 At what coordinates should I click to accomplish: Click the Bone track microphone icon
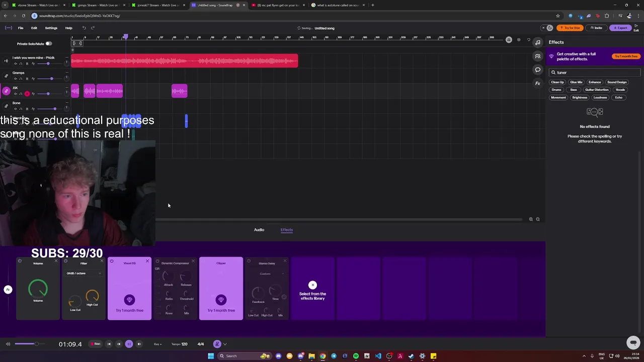coord(7,106)
